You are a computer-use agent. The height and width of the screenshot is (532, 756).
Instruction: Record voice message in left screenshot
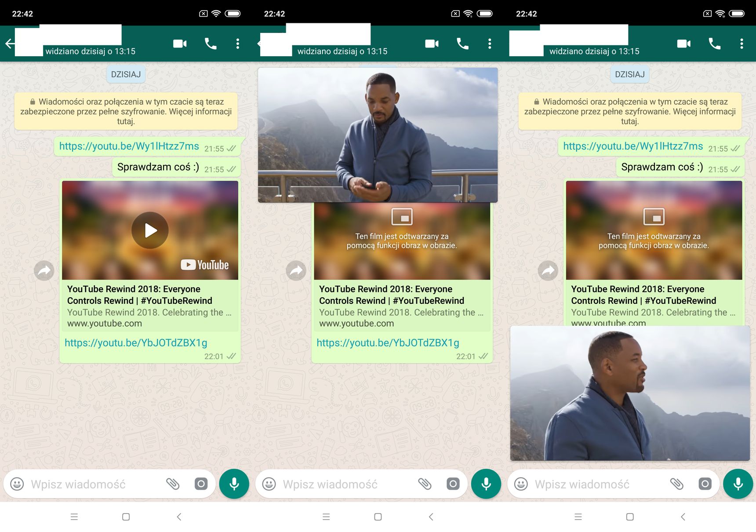(234, 484)
